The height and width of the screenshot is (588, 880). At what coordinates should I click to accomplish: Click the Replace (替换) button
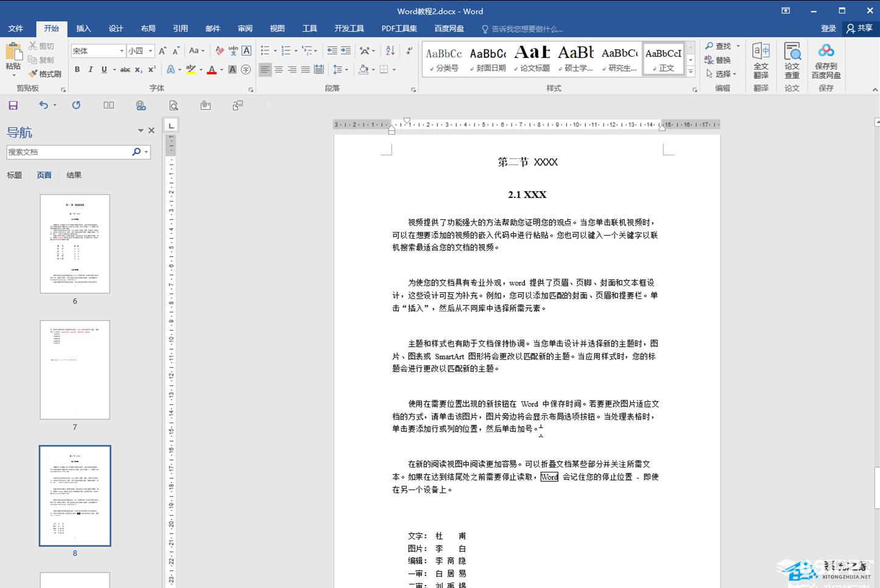718,60
